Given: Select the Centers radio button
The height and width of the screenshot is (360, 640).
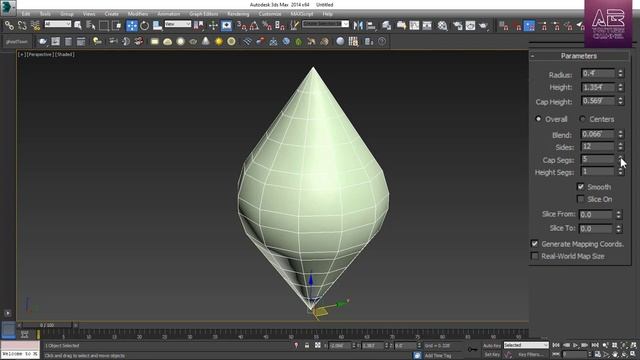Looking at the screenshot, I should pyautogui.click(x=582, y=119).
